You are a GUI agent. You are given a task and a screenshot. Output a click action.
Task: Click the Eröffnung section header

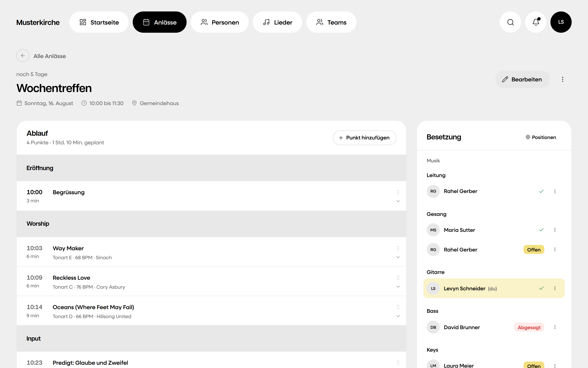[x=211, y=168]
